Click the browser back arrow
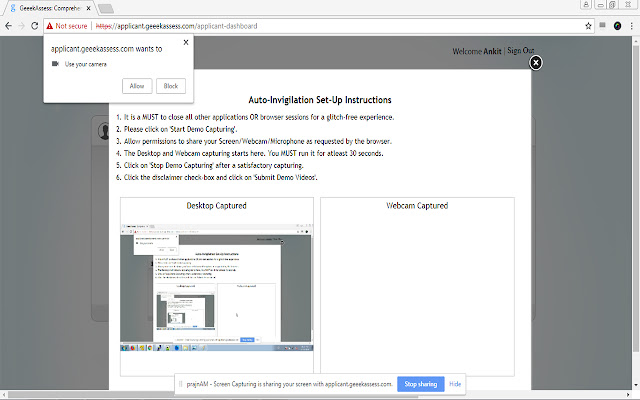 [x=8, y=24]
